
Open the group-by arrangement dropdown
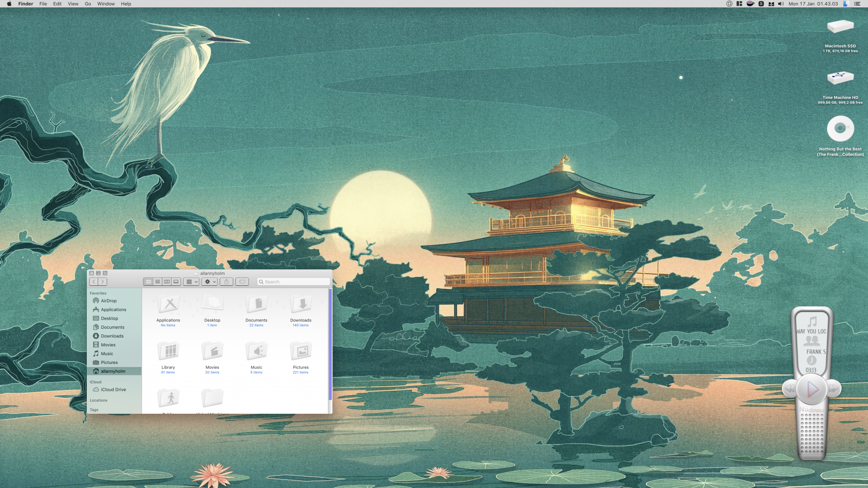click(191, 282)
